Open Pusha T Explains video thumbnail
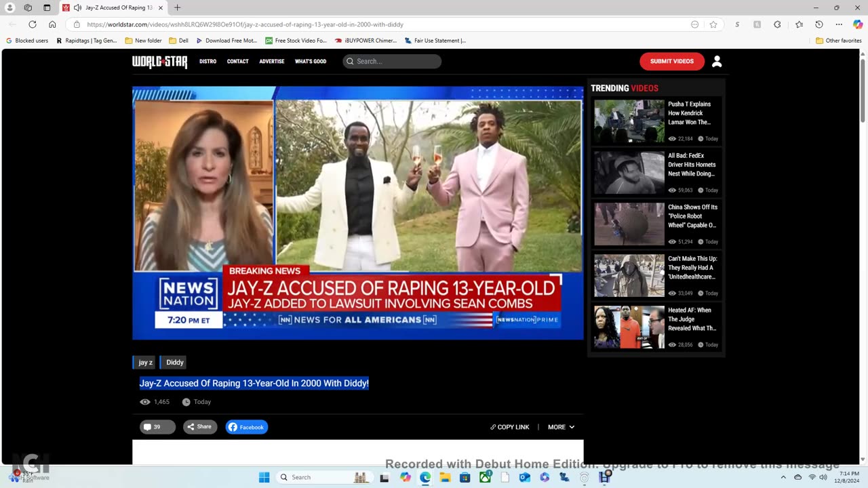This screenshot has height=488, width=868. (629, 121)
